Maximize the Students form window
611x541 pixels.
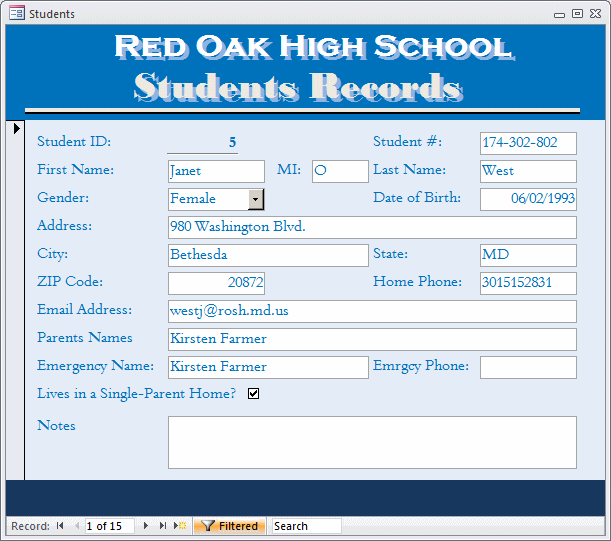click(x=577, y=14)
